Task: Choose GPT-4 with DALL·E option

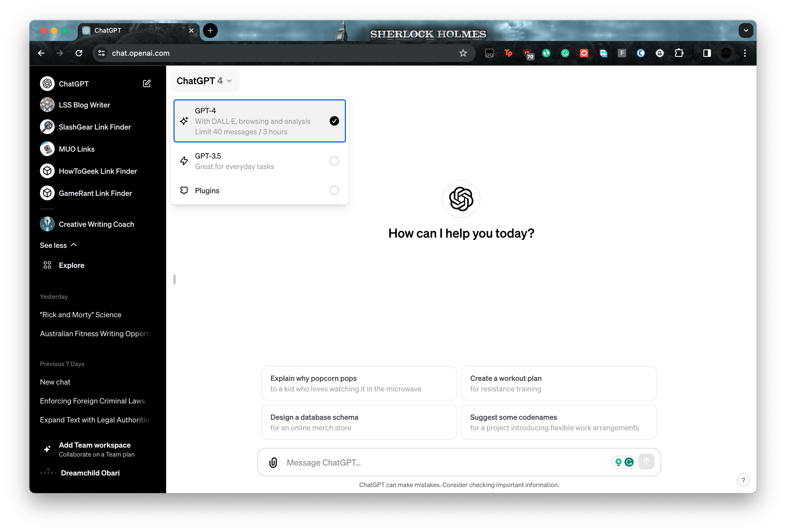Action: tap(259, 121)
